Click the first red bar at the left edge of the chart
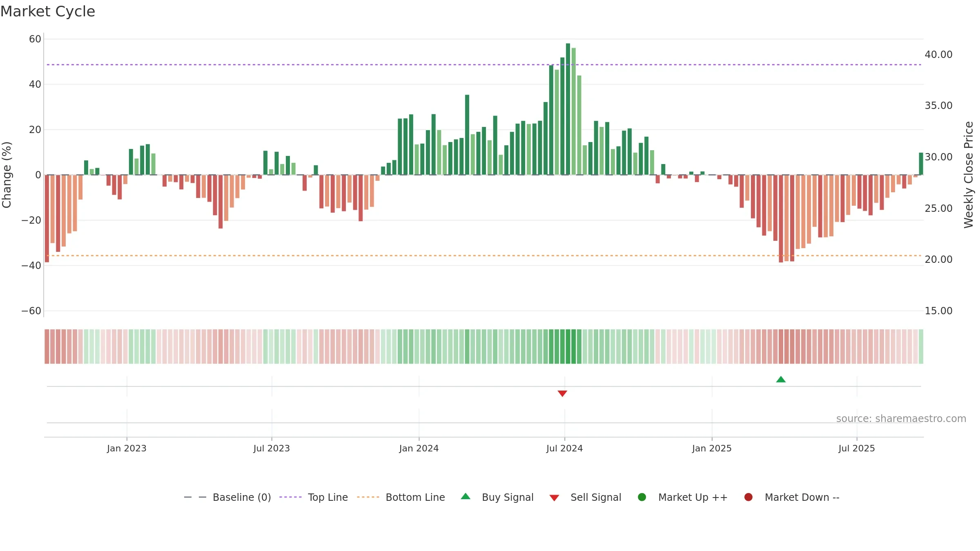The height and width of the screenshot is (551, 980). tap(47, 218)
